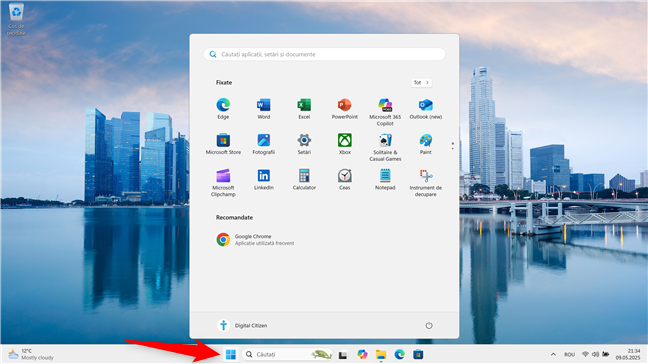Screen dimensions: 648x364
Task: Launch Paint from pinned apps
Action: click(x=426, y=144)
